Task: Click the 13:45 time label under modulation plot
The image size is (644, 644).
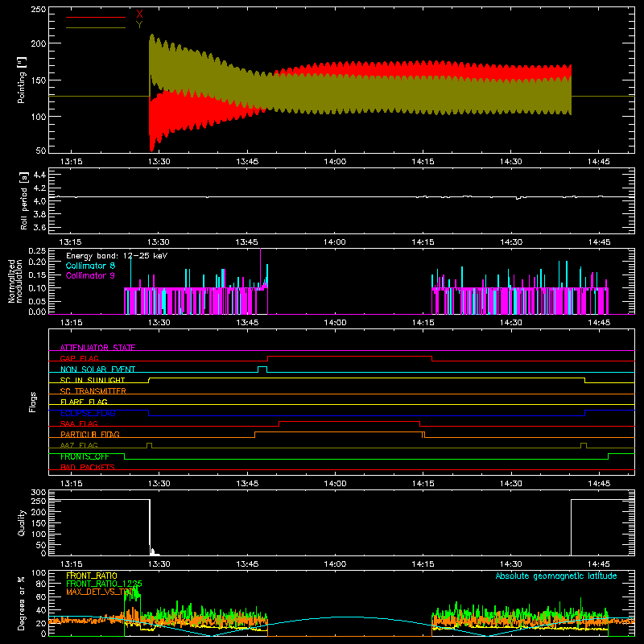Action: click(x=247, y=323)
